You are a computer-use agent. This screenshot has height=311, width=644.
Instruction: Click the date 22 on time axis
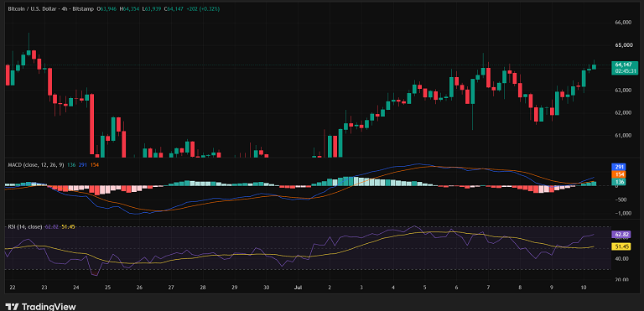click(x=12, y=288)
